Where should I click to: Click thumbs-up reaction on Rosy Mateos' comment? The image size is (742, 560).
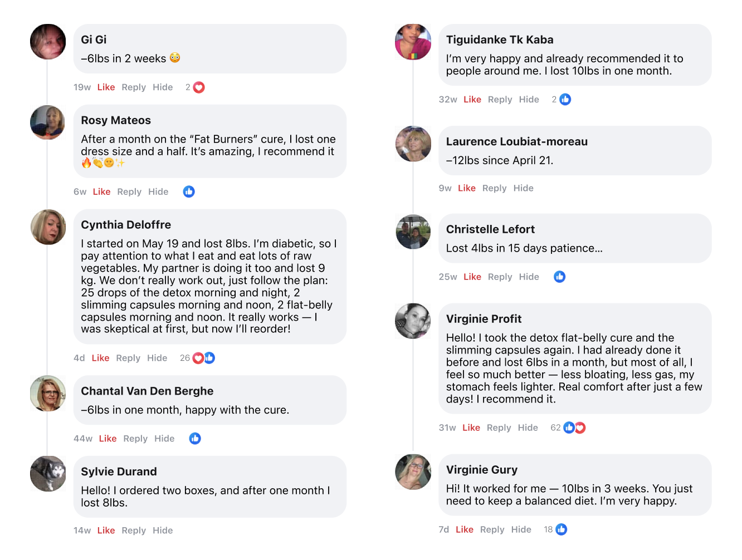pos(189,192)
